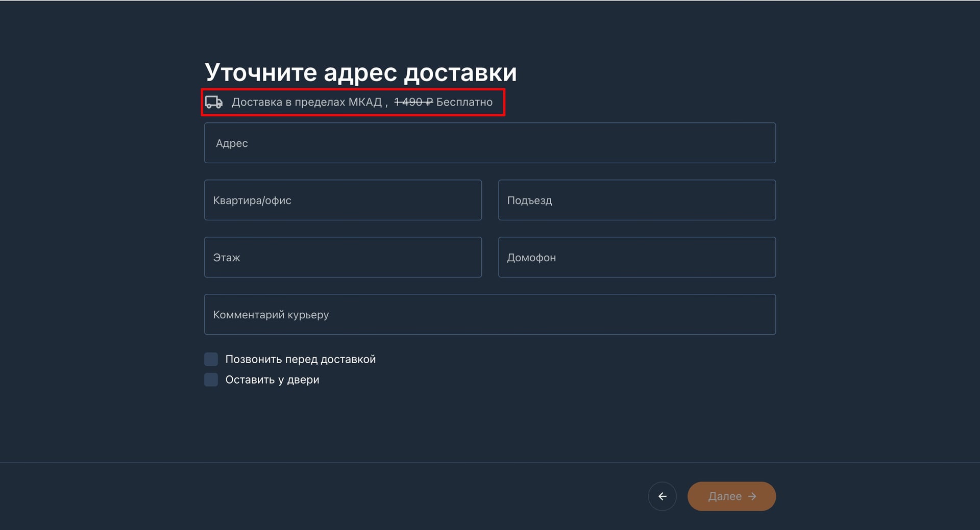This screenshot has height=530, width=980.
Task: Click the word Доставка in delivery note
Action: [x=257, y=102]
